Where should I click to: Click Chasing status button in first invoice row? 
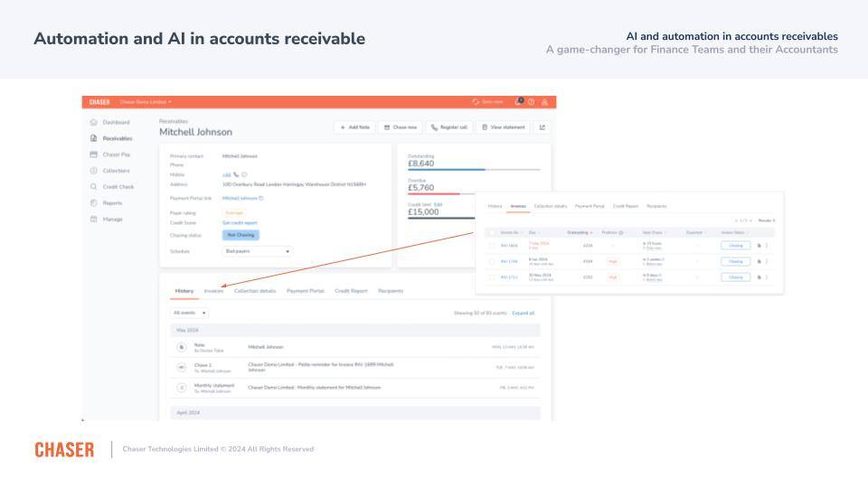pyautogui.click(x=736, y=246)
